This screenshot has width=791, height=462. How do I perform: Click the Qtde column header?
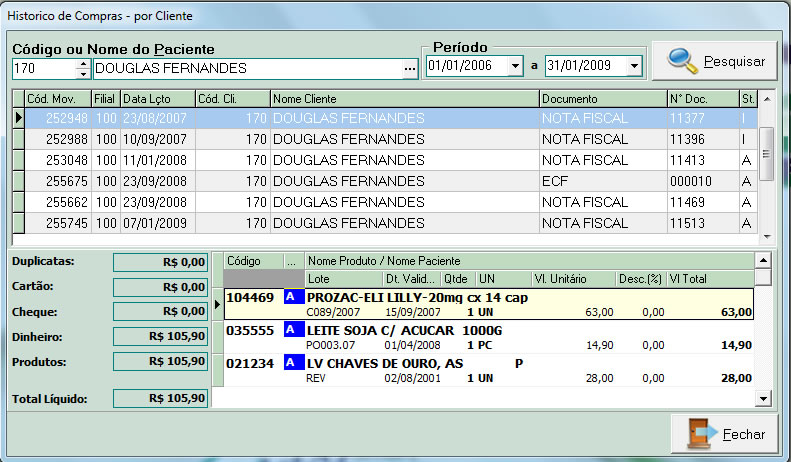tap(459, 279)
